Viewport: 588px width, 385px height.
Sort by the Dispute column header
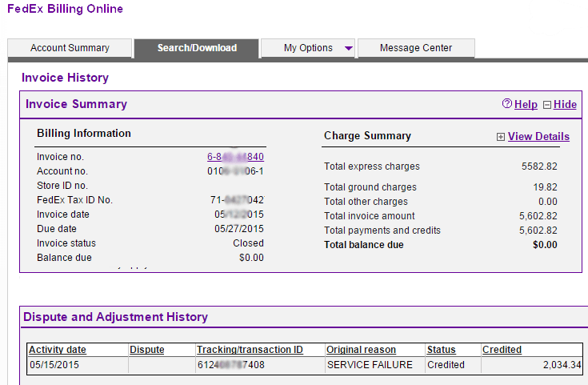tap(147, 350)
